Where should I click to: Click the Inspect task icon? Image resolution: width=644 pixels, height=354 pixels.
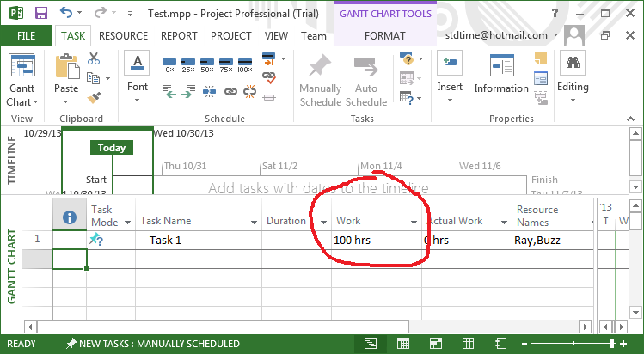click(406, 58)
